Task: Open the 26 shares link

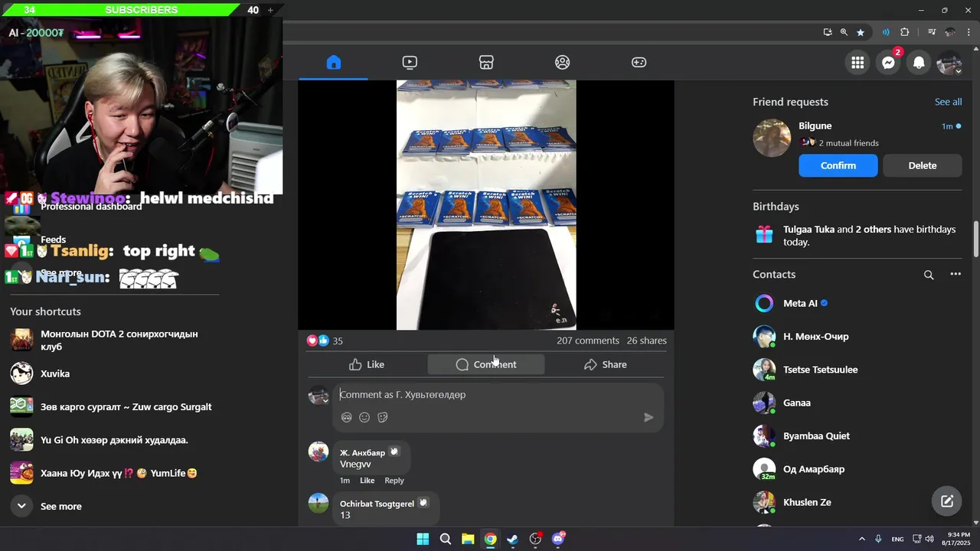Action: point(647,341)
